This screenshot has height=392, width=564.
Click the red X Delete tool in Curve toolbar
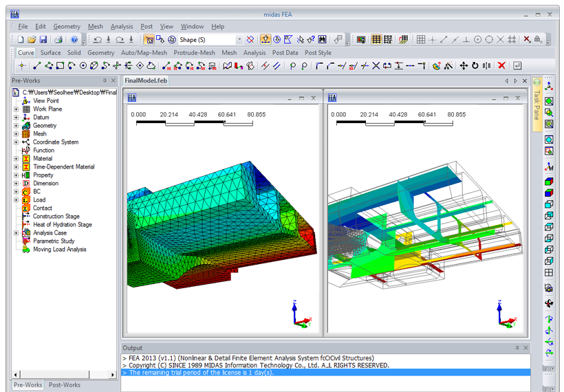point(501,66)
